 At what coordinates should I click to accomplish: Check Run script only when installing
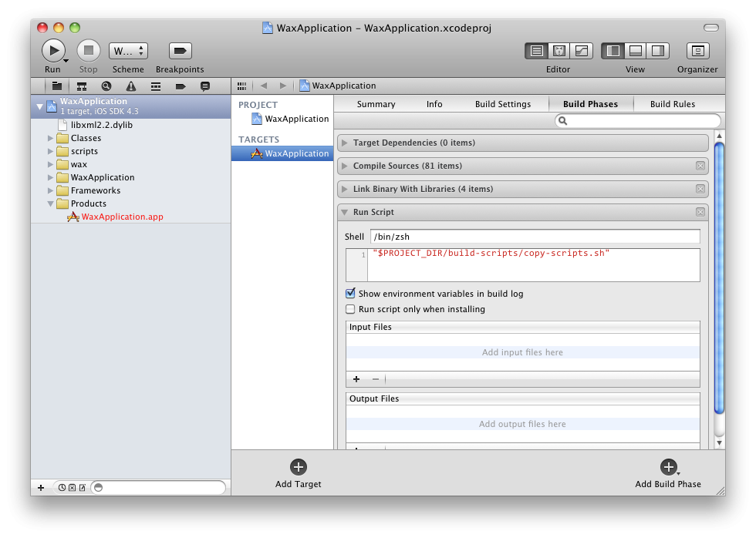click(x=350, y=309)
